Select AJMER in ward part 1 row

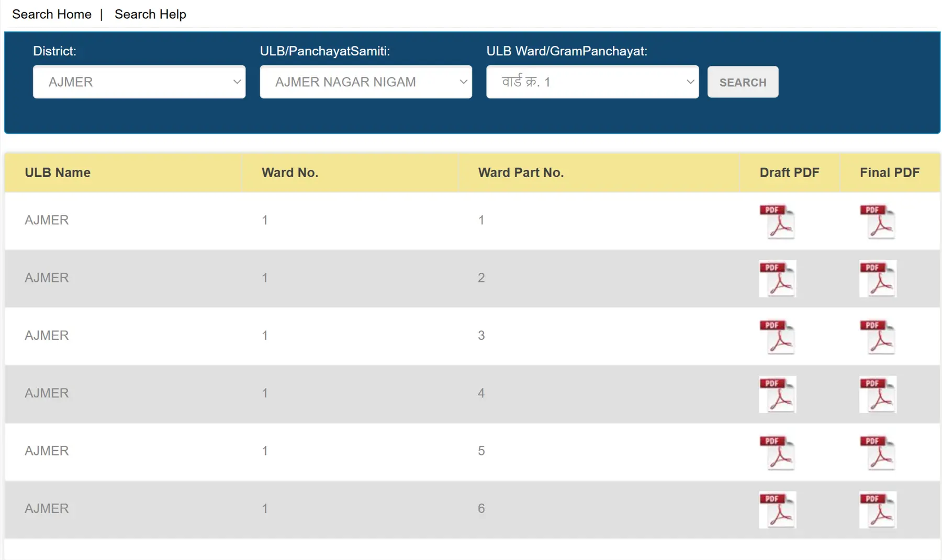47,220
